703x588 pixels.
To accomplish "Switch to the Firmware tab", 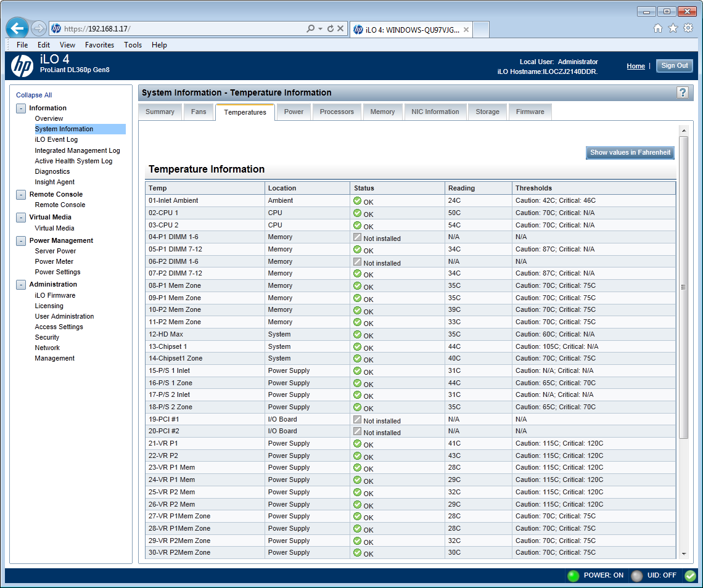I will [x=530, y=112].
